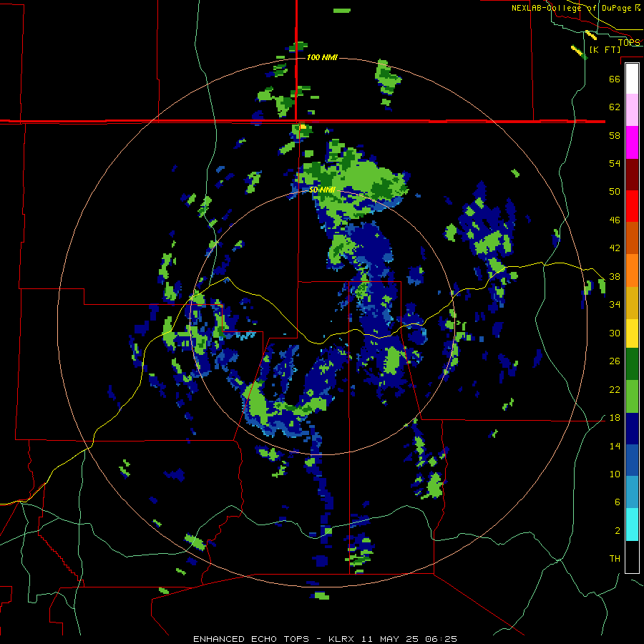Viewport: 644px width, 644px height.
Task: Select the dark red legend swatch
Action: point(632,175)
